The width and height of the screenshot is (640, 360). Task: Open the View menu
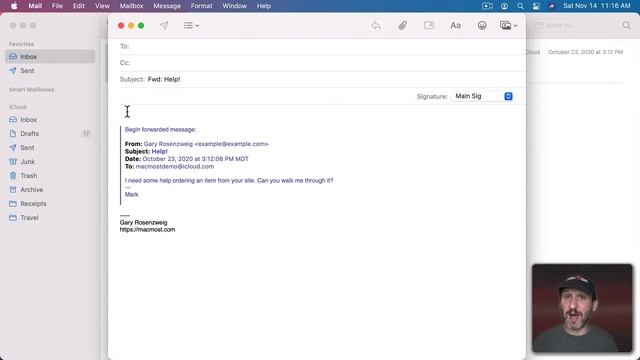(x=102, y=6)
